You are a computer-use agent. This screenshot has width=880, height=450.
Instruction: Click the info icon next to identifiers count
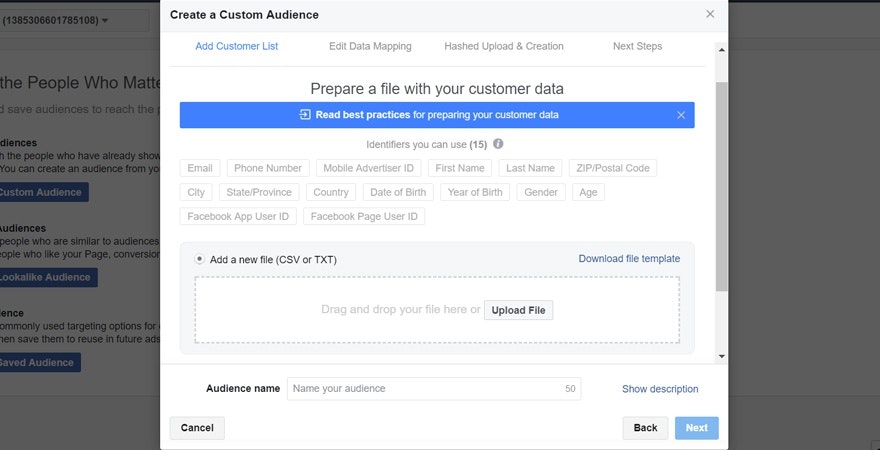[x=498, y=144]
